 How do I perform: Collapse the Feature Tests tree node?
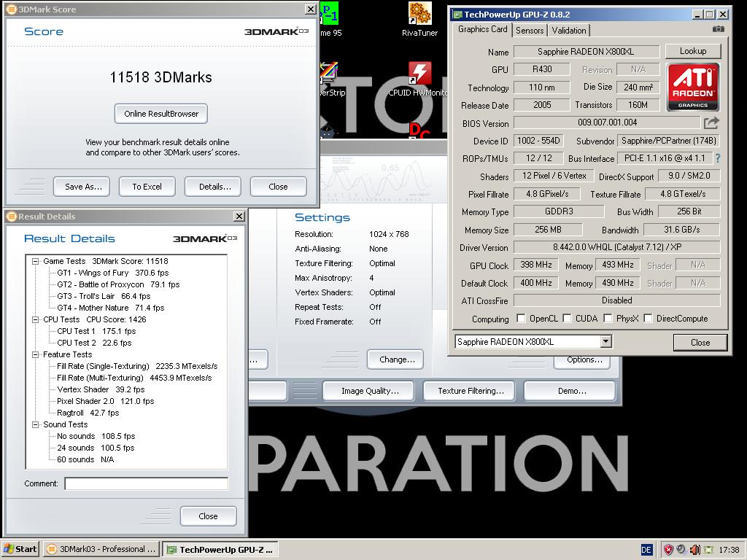click(35, 354)
